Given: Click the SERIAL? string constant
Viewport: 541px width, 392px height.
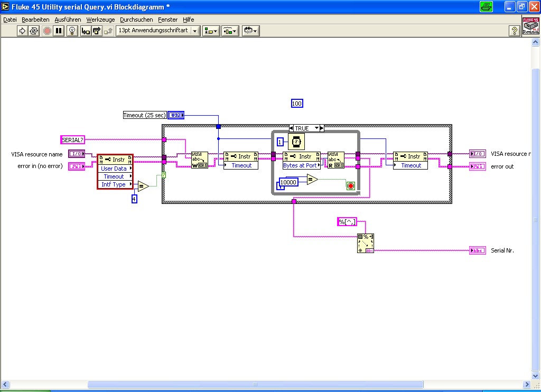Looking at the screenshot, I should click(x=72, y=140).
